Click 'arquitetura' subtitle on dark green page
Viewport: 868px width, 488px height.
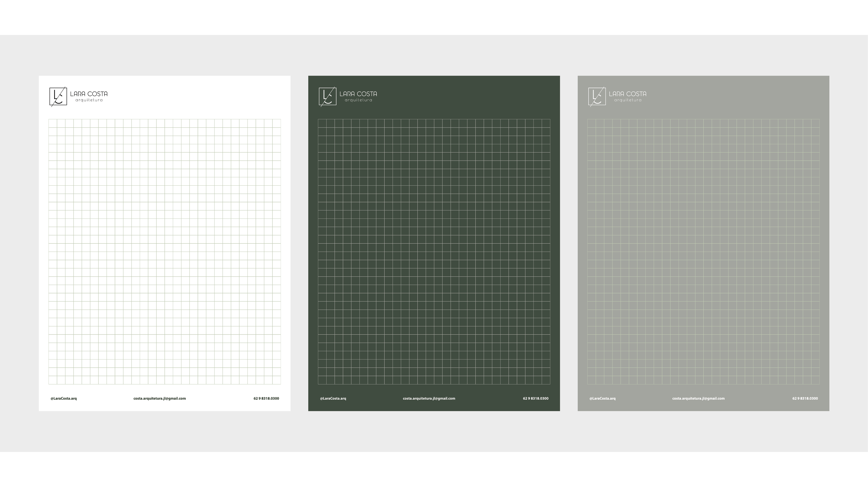tap(358, 100)
